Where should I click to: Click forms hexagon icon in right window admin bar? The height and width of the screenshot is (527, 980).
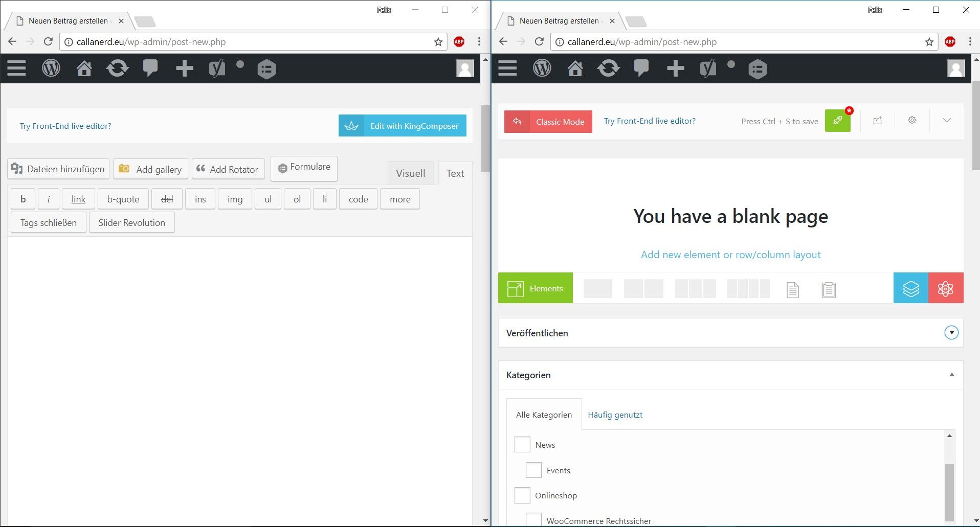[x=758, y=69]
